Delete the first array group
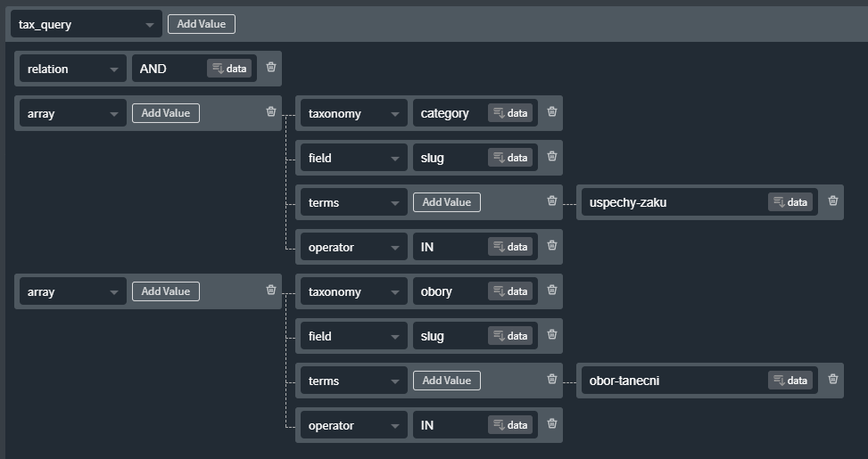The height and width of the screenshot is (459, 868). click(x=271, y=111)
